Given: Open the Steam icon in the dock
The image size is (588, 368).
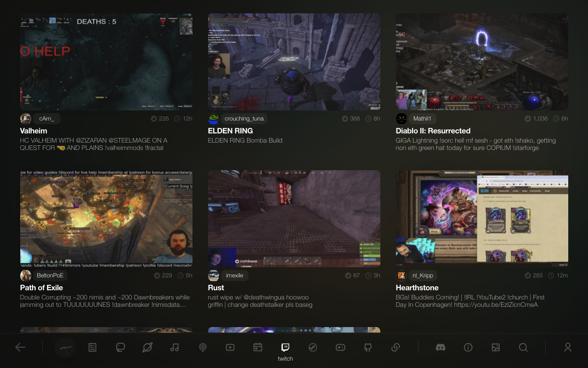Looking at the screenshot, I should (x=312, y=347).
